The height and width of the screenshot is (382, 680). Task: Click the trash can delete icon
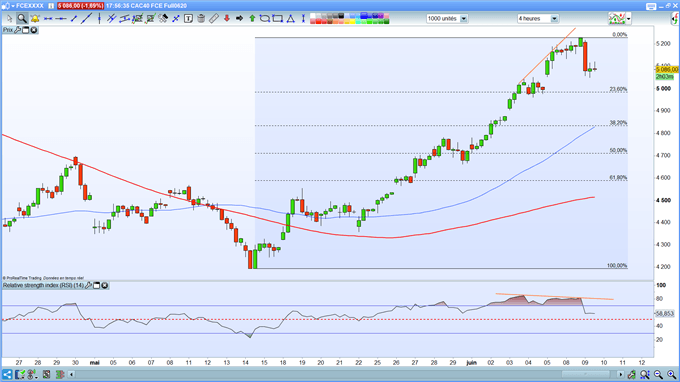point(201,19)
